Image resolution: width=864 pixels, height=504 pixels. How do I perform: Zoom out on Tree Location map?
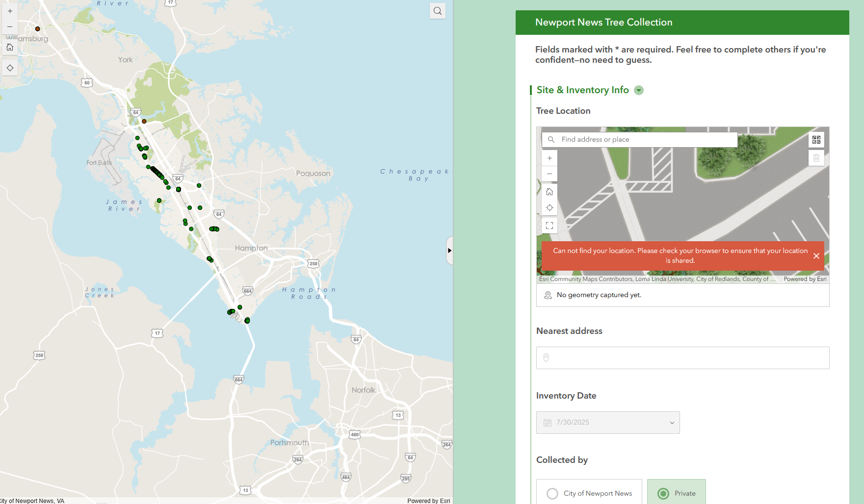click(550, 174)
